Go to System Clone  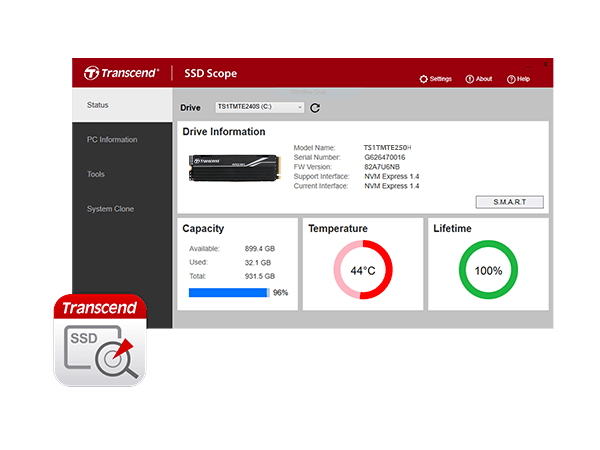coord(110,209)
